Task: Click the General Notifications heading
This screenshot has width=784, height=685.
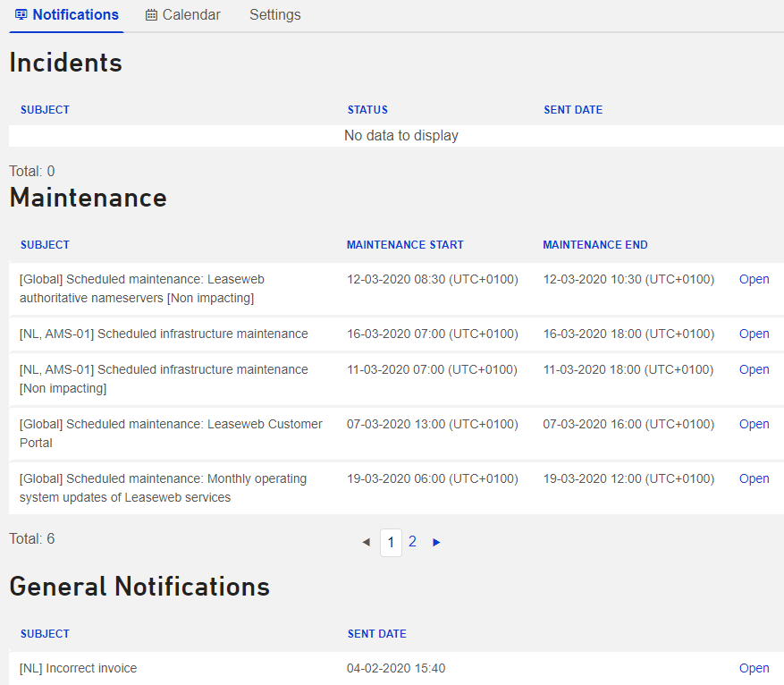Action: (x=139, y=586)
